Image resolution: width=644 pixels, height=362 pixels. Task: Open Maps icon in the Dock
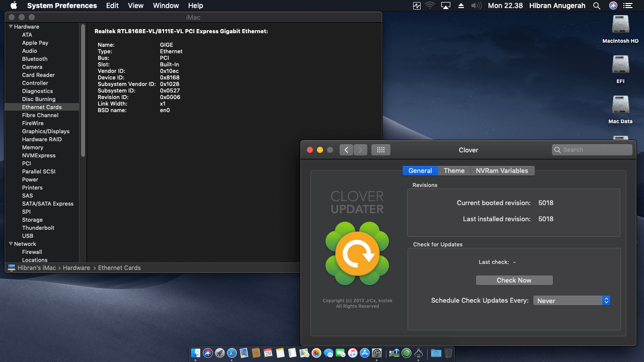304,353
